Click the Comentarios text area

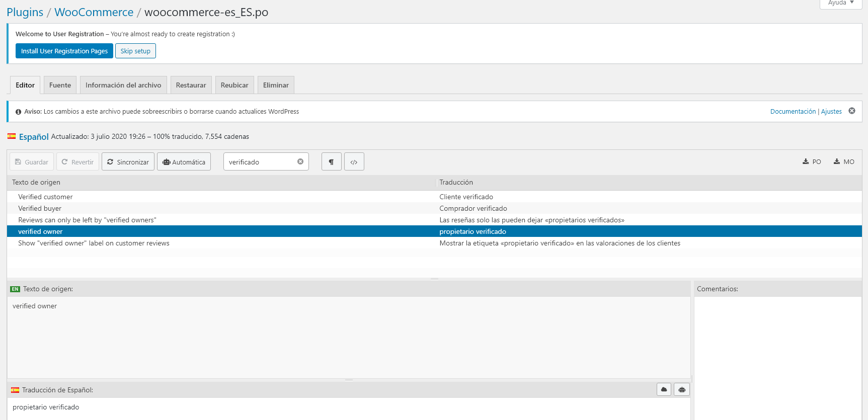pyautogui.click(x=778, y=358)
